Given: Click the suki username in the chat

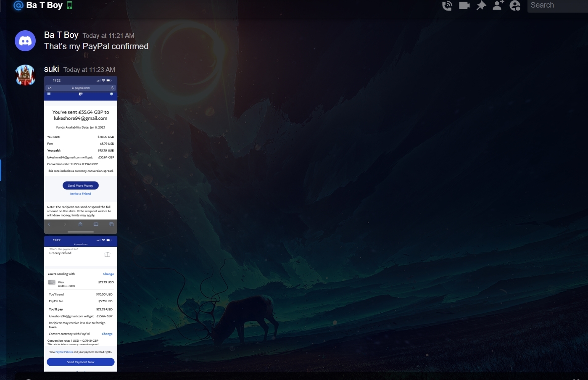Looking at the screenshot, I should 52,69.
